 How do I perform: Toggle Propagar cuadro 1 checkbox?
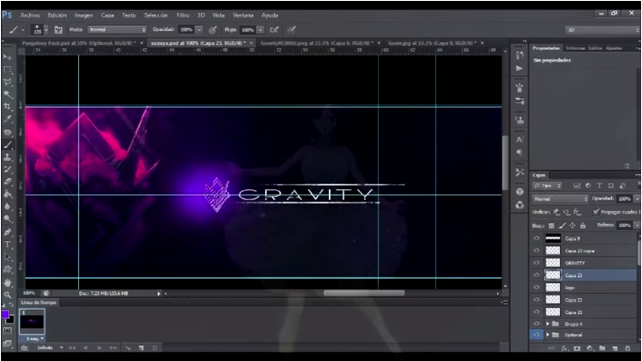point(596,212)
